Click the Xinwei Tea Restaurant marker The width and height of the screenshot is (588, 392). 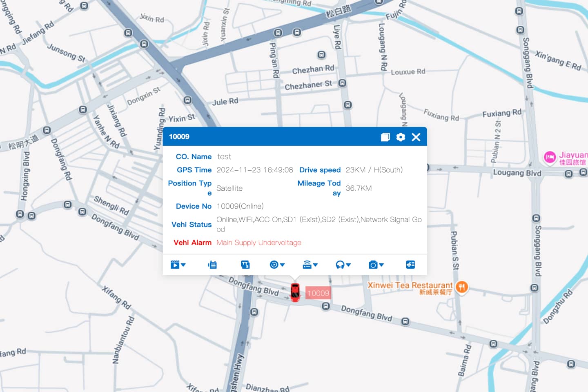461,287
